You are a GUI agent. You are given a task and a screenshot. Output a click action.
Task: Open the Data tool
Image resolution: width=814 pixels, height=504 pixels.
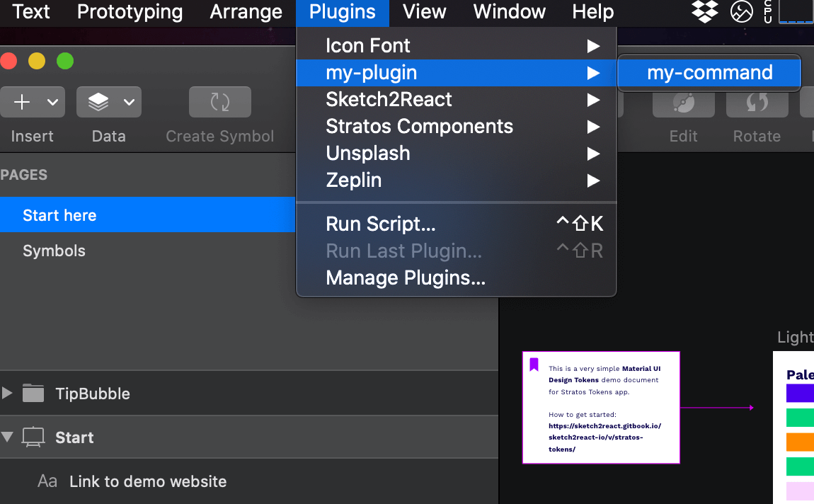click(99, 101)
